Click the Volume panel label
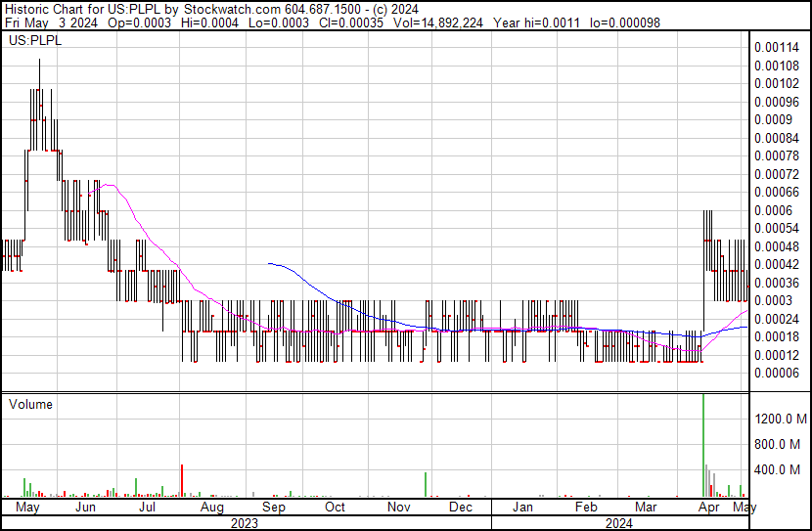812x531 pixels. coord(31,404)
